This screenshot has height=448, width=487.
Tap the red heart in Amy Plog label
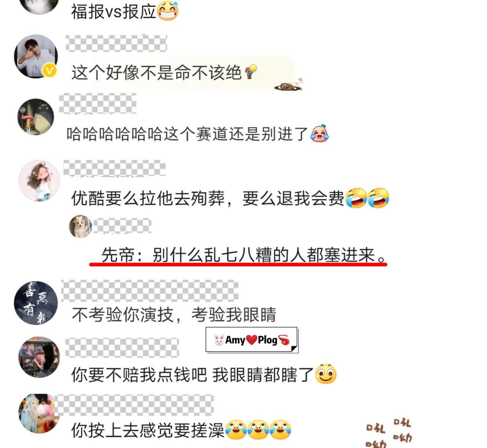[x=251, y=340]
